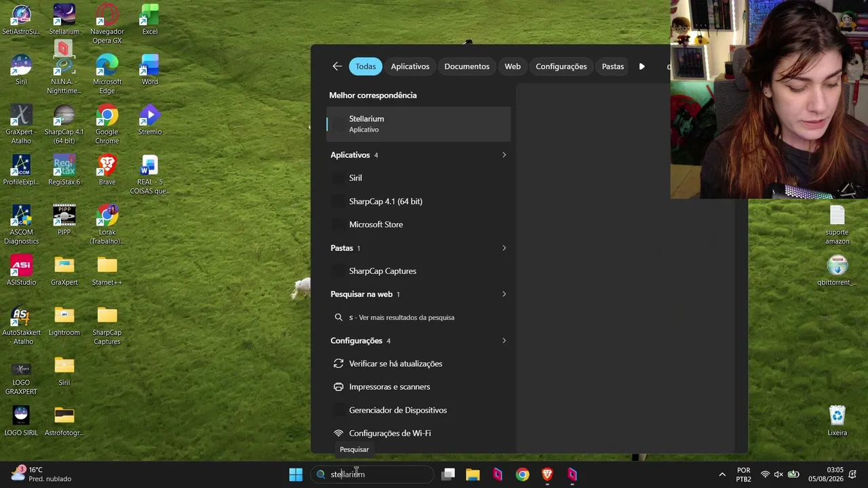Show more search filter tabs

pyautogui.click(x=642, y=66)
